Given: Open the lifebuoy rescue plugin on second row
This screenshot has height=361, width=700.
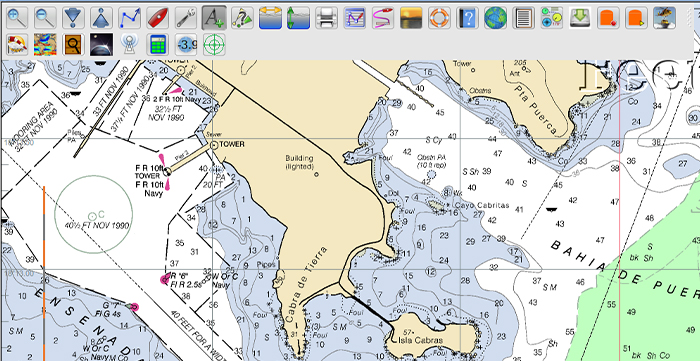Looking at the screenshot, I should pyautogui.click(x=17, y=44).
